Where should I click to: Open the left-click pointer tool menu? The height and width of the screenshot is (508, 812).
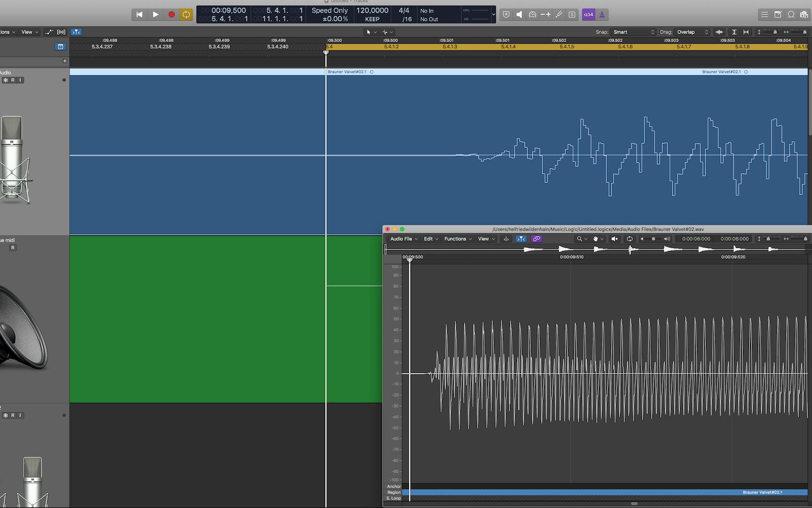pyautogui.click(x=371, y=32)
